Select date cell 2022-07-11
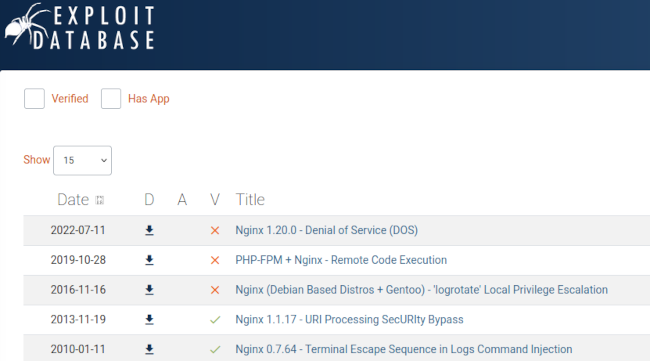650x361 pixels. coord(78,230)
